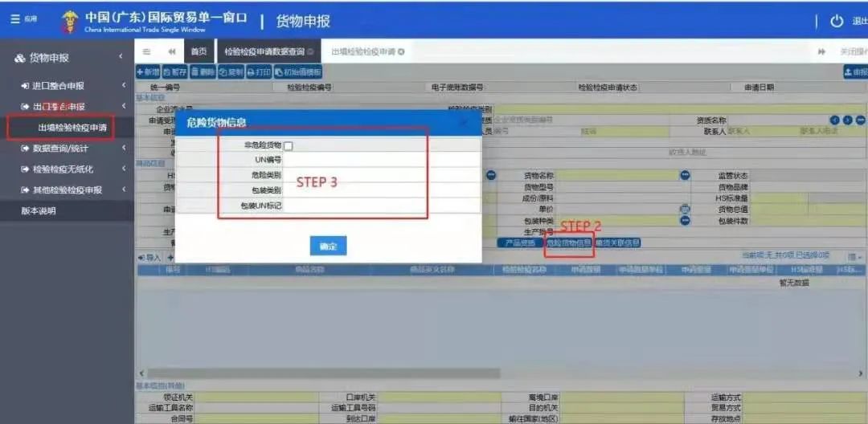This screenshot has width=868, height=424.
Task: Close the 检验检疫申请数据查询 tab via its x icon
Action: 310,52
